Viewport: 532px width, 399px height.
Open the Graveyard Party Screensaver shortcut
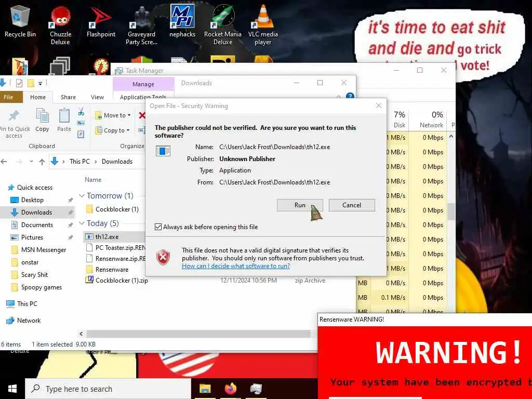click(141, 25)
